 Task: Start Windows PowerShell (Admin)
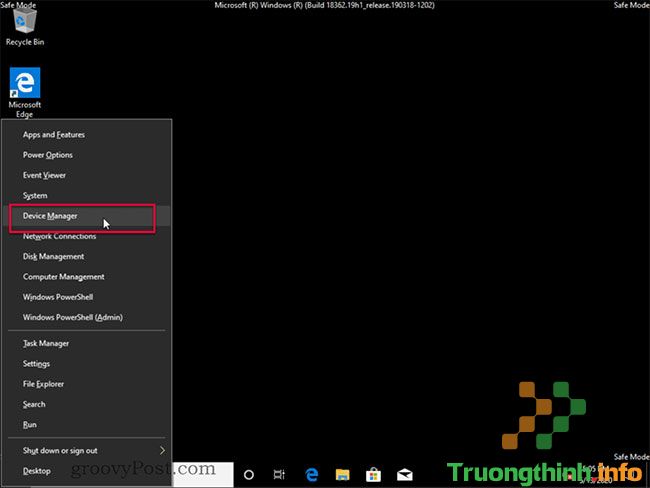click(87, 318)
